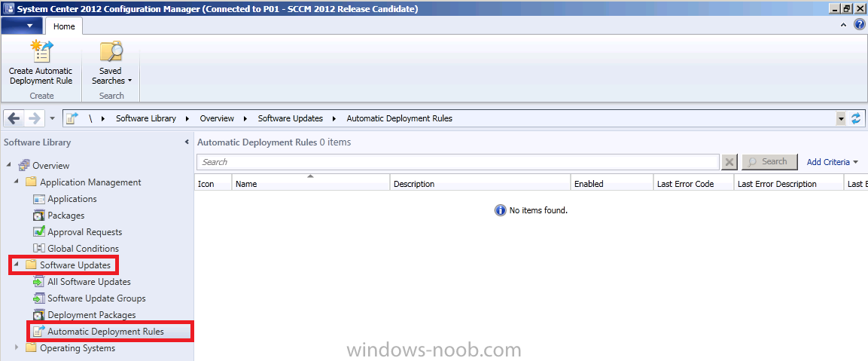Click Software Library in the breadcrumb
Viewport: 868px width, 361px height.
[146, 118]
